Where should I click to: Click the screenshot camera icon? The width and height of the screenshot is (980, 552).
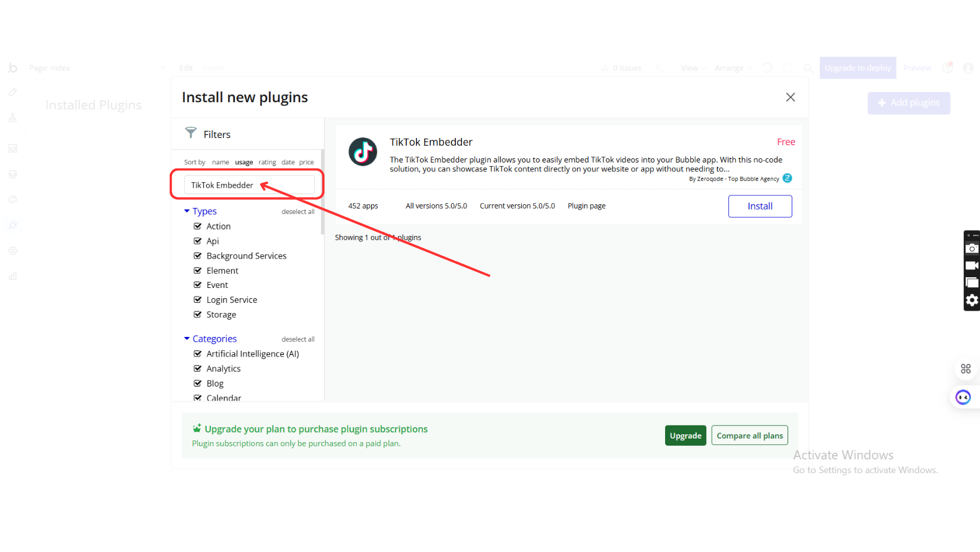coord(972,249)
